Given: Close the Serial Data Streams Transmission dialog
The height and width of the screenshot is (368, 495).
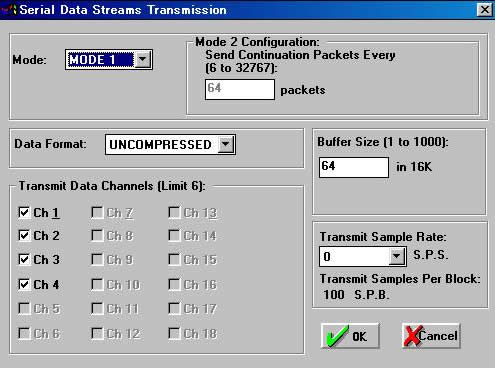Looking at the screenshot, I should point(485,9).
